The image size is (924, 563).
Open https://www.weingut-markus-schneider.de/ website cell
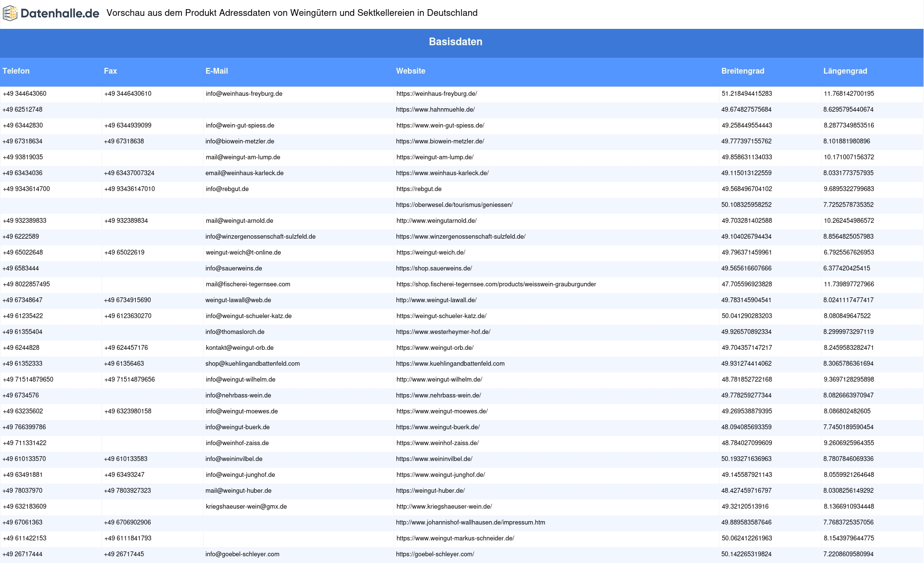[455, 538]
